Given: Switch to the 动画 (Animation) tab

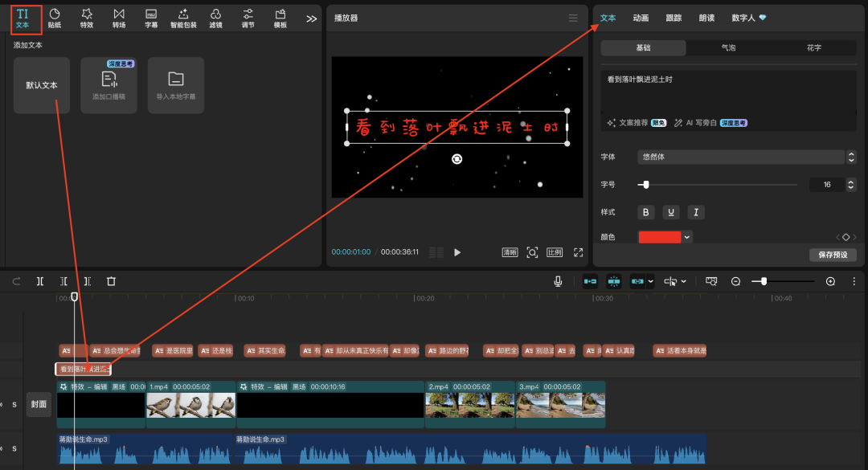Looking at the screenshot, I should pos(641,18).
